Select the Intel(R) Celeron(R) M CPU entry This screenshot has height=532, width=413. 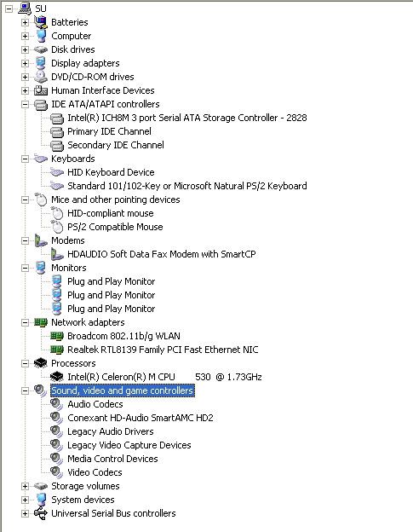(x=164, y=377)
